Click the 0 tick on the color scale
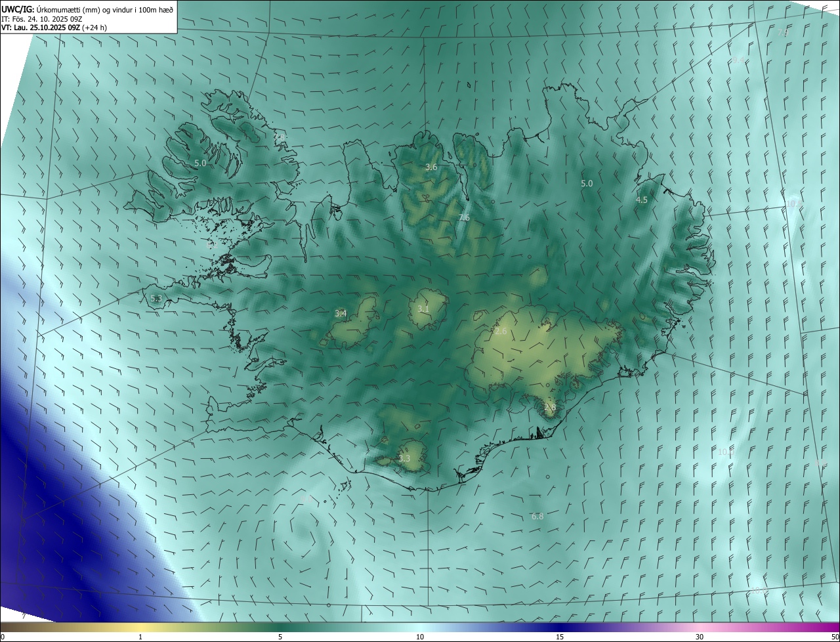Viewport: 840px width, 642px height. click(3, 637)
